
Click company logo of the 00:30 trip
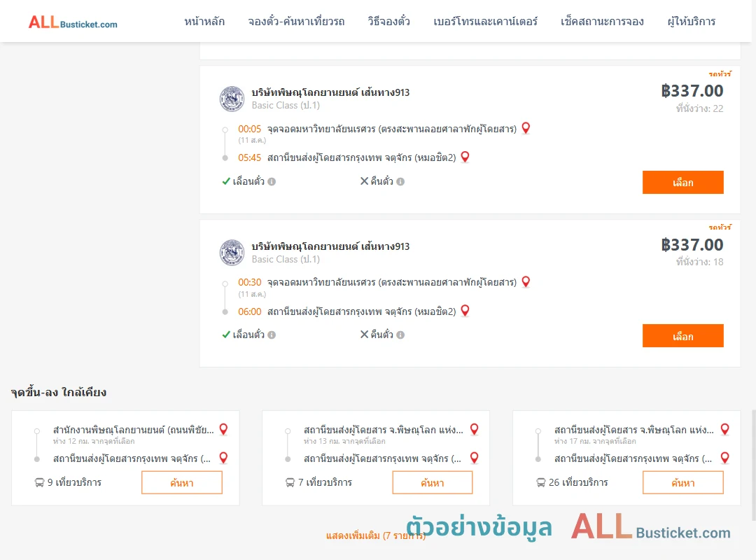click(232, 253)
